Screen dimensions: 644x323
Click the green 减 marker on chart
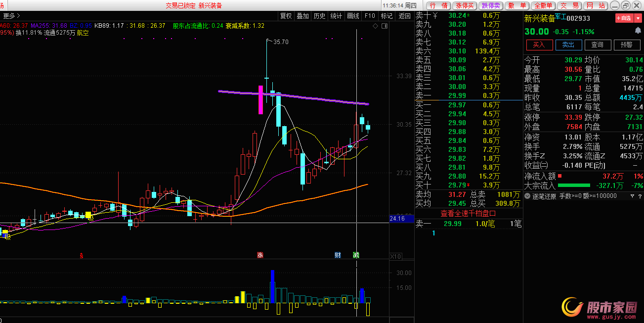(356, 255)
